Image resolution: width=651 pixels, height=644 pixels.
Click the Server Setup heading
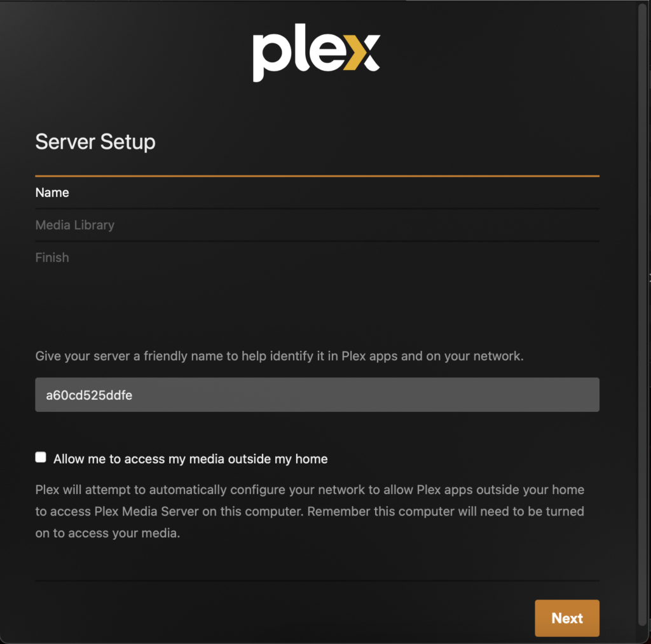pos(95,142)
